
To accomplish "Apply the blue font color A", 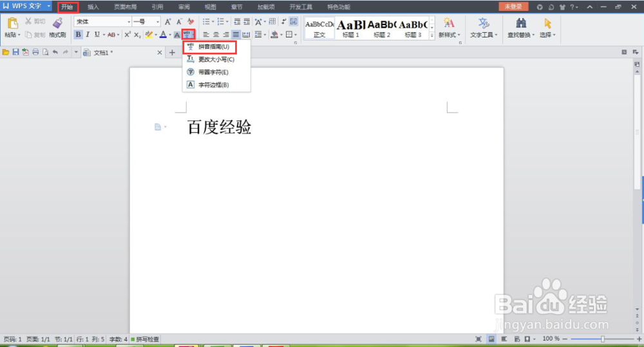I will 163,35.
